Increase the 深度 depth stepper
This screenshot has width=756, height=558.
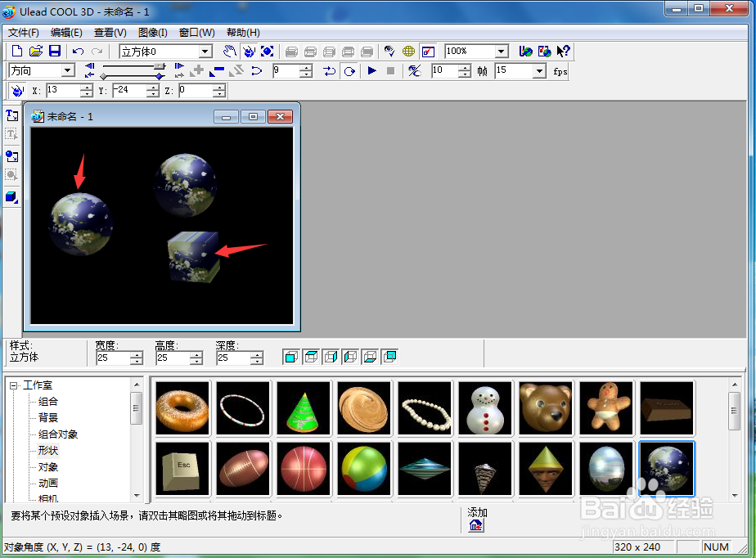(x=257, y=354)
